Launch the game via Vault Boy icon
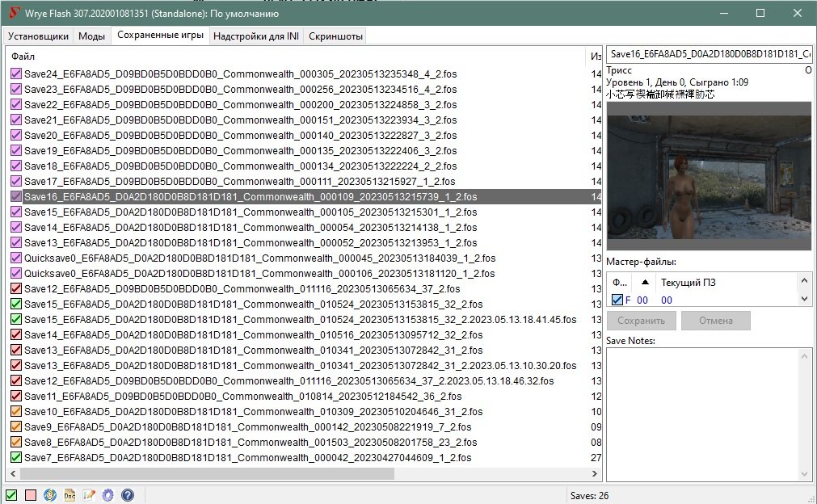Image resolution: width=817 pixels, height=504 pixels. point(50,494)
